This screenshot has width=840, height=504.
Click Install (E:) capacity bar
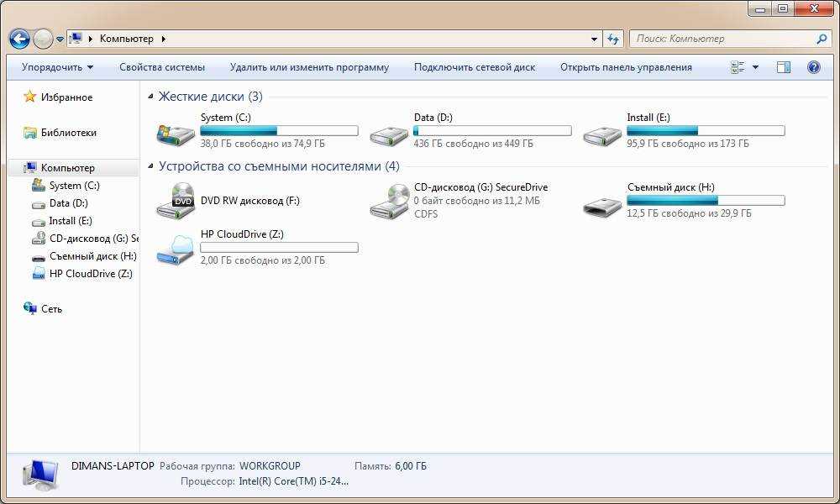[x=706, y=131]
